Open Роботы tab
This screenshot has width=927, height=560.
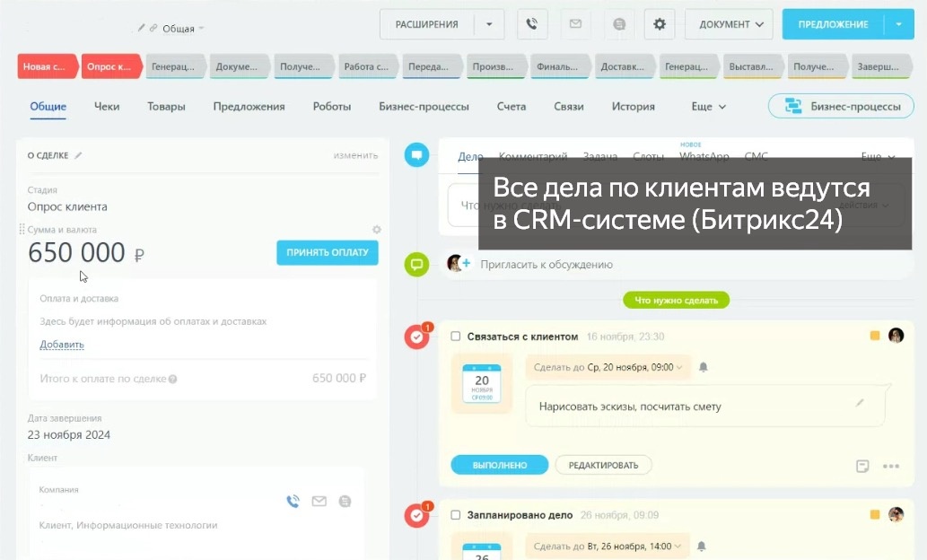[332, 107]
